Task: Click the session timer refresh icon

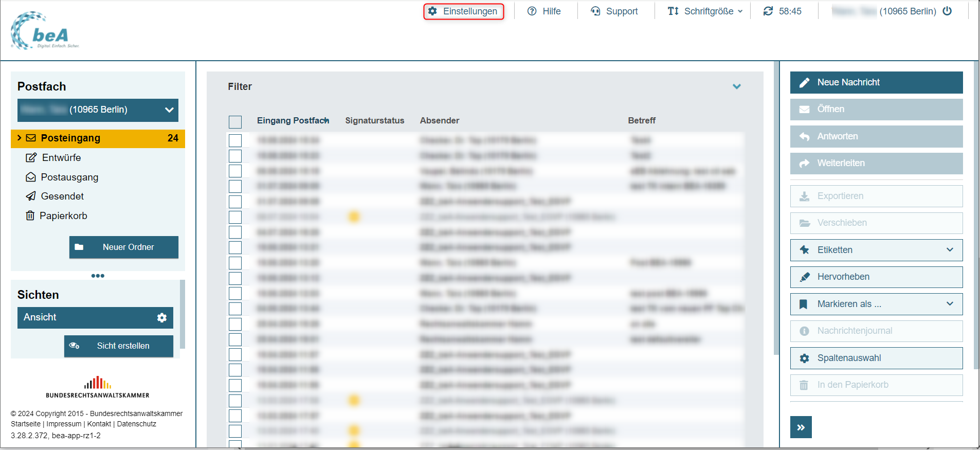Action: point(768,11)
